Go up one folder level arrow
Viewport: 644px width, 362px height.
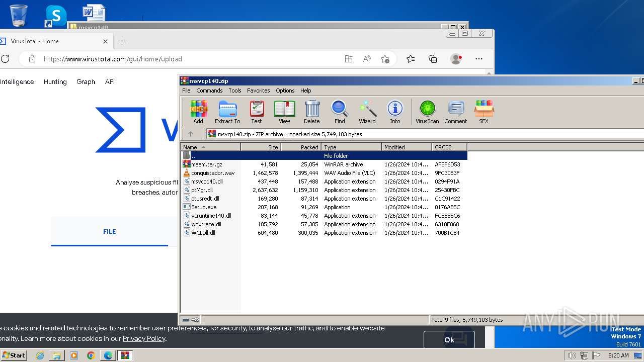[x=190, y=134]
